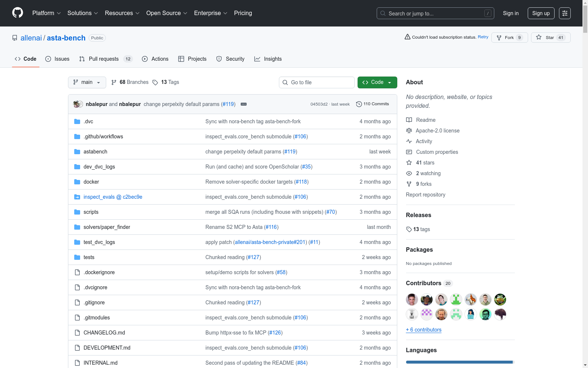Viewport: 588px width, 368px height.
Task: Click the Go to file input
Action: pos(317,82)
